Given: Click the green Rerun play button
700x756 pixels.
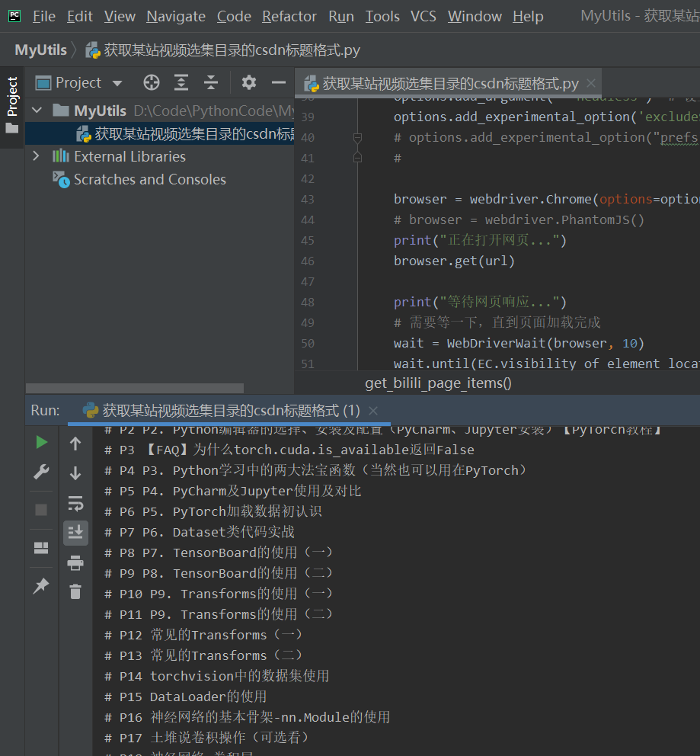Looking at the screenshot, I should (x=41, y=442).
